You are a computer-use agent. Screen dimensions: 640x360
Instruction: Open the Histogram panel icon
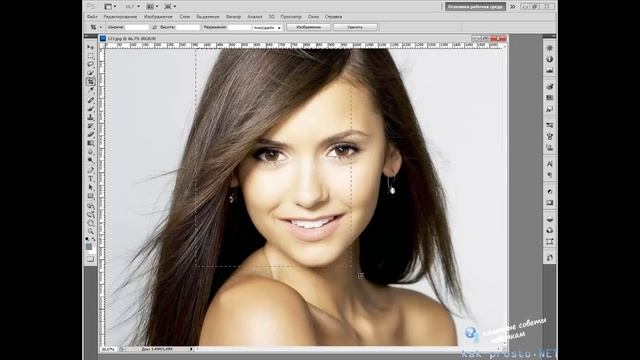tap(550, 70)
